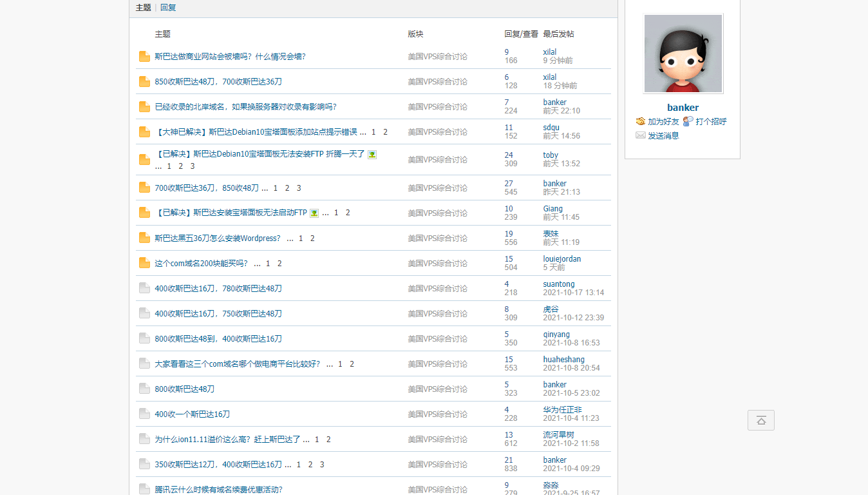The image size is (868, 495).
Task: Open folder icon beside 斯巴达做商业网站会被墙吗 thread
Action: [144, 57]
